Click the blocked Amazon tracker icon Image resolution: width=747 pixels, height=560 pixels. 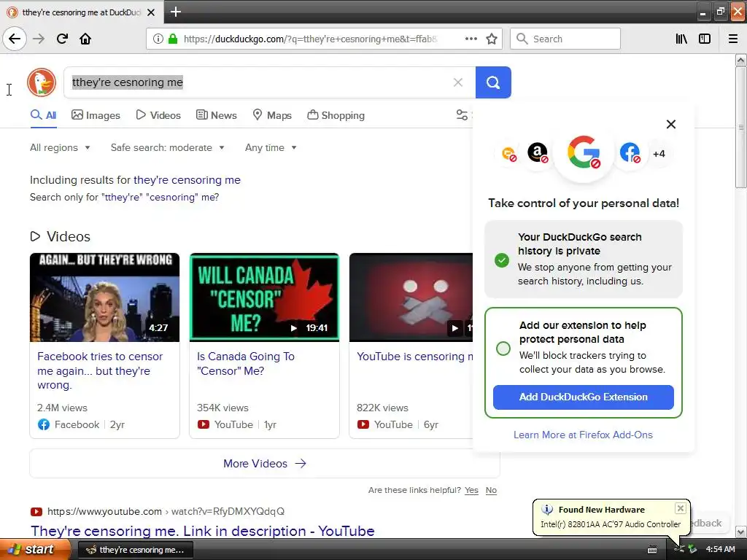538,153
